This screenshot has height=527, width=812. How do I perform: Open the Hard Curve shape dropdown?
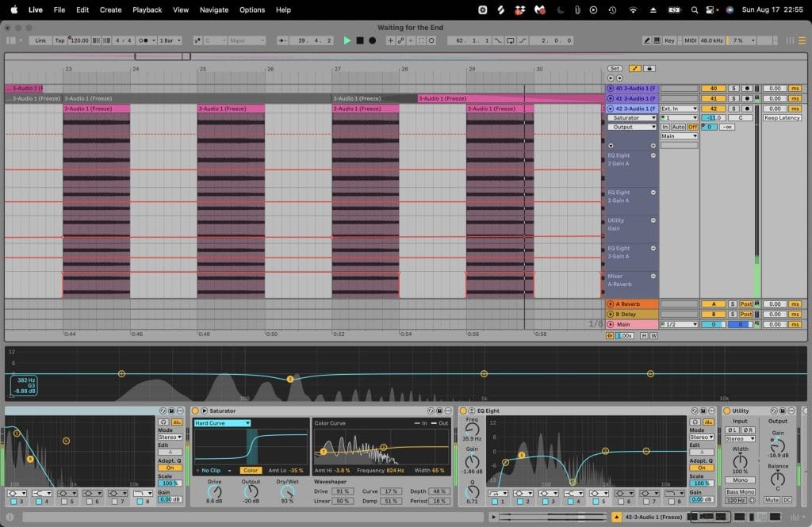point(222,423)
